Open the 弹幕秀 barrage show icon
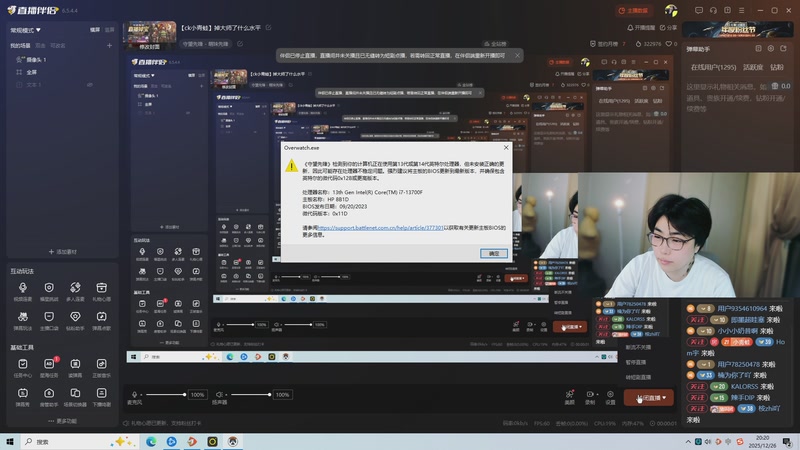This screenshot has height=450, width=800. coord(23,396)
